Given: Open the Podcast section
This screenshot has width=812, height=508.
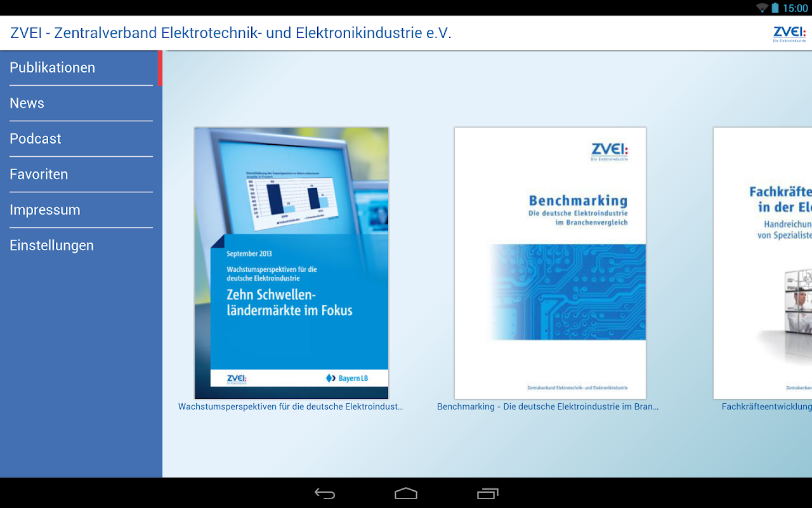Looking at the screenshot, I should click(x=81, y=139).
